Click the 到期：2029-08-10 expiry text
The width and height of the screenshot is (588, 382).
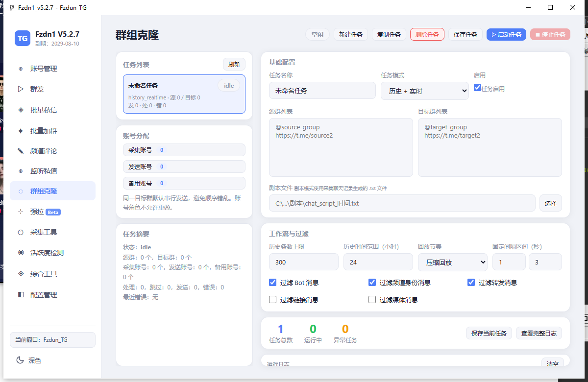pos(57,44)
